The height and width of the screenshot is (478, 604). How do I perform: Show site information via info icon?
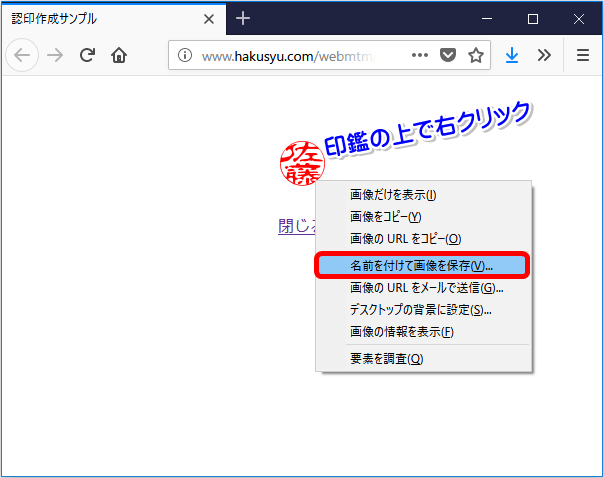coord(185,55)
